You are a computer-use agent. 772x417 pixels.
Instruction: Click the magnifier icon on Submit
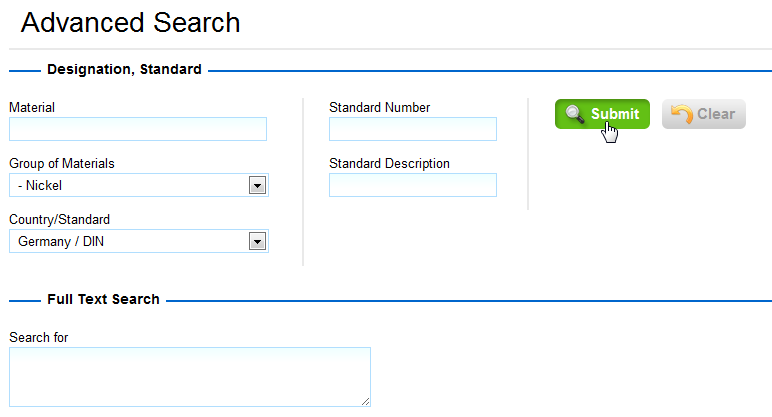(575, 114)
